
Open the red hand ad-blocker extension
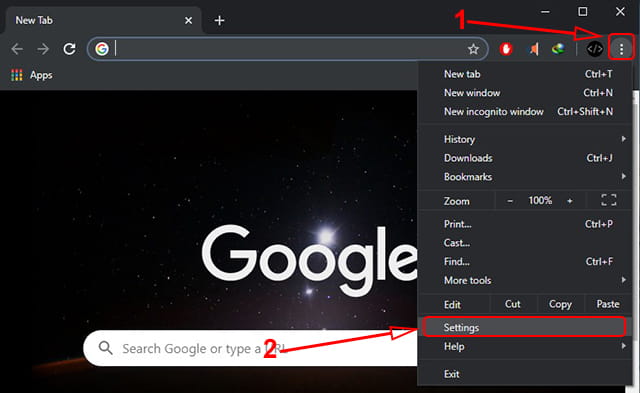506,49
